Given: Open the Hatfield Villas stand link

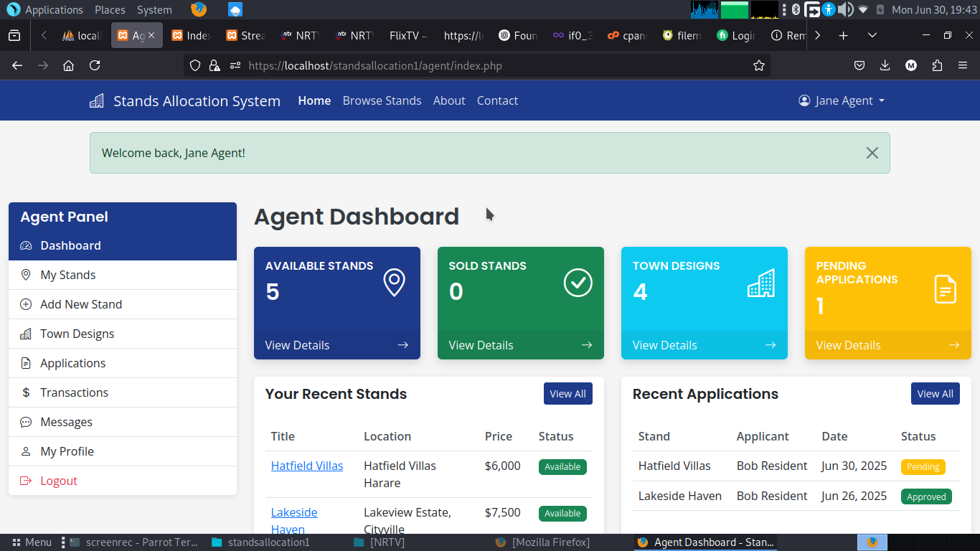Looking at the screenshot, I should (307, 466).
